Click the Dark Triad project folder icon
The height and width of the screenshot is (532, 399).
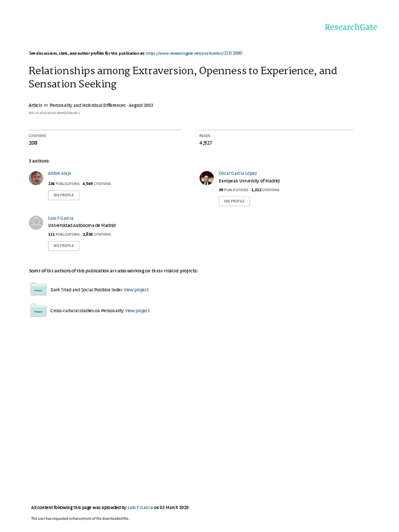point(38,289)
